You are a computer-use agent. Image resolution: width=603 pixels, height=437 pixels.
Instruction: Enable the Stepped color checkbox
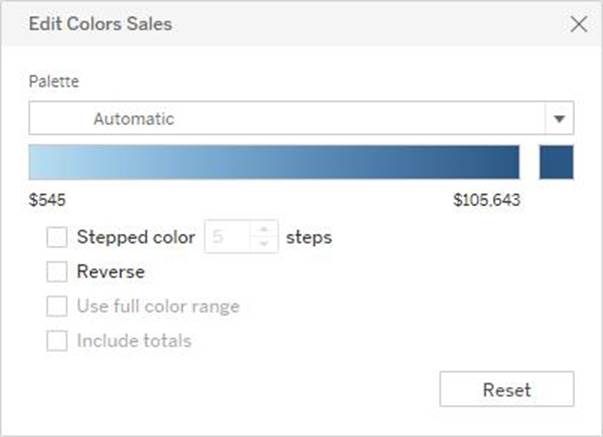click(57, 238)
